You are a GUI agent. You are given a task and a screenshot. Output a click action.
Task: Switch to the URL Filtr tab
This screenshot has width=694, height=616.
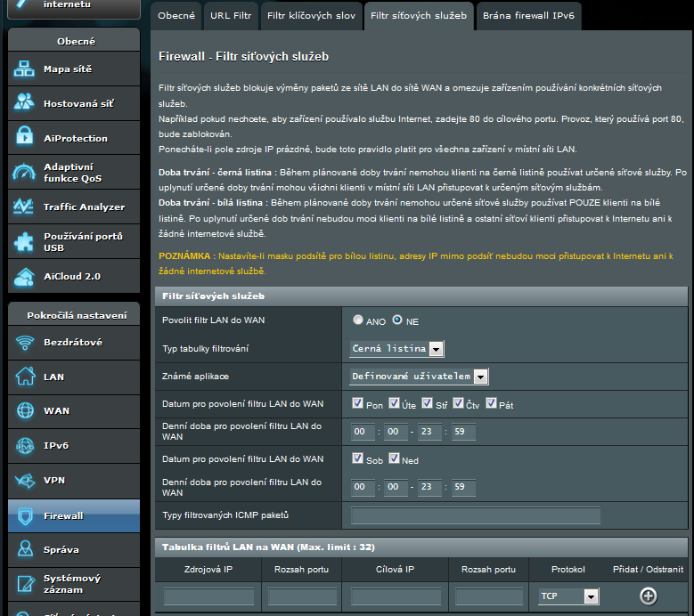[x=232, y=16]
